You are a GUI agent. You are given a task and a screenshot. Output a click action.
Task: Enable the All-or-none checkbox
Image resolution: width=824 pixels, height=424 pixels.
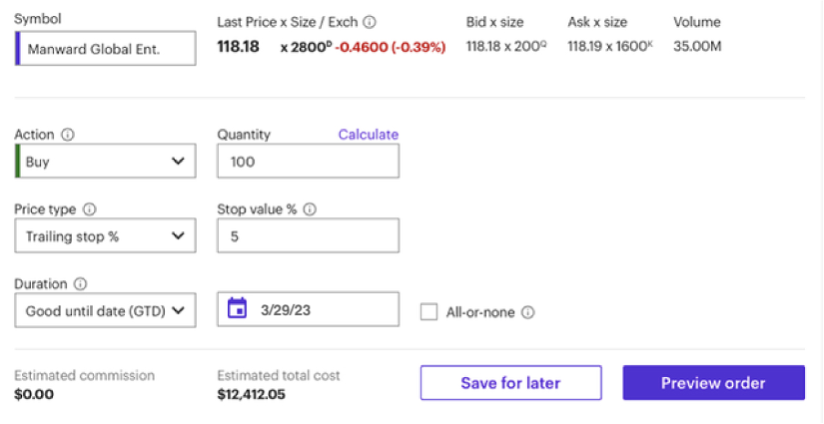pyautogui.click(x=429, y=312)
